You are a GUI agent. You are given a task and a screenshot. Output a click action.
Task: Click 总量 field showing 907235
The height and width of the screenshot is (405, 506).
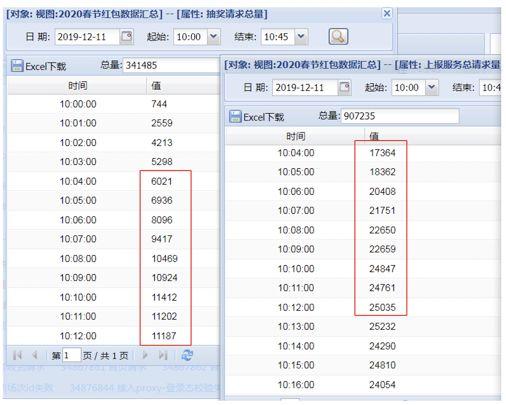tap(400, 116)
